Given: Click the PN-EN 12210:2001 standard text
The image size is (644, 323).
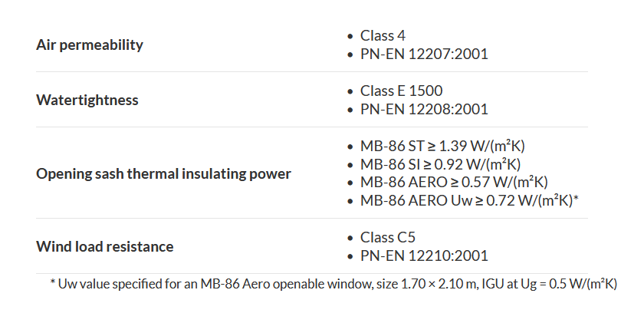Looking at the screenshot, I should [424, 256].
